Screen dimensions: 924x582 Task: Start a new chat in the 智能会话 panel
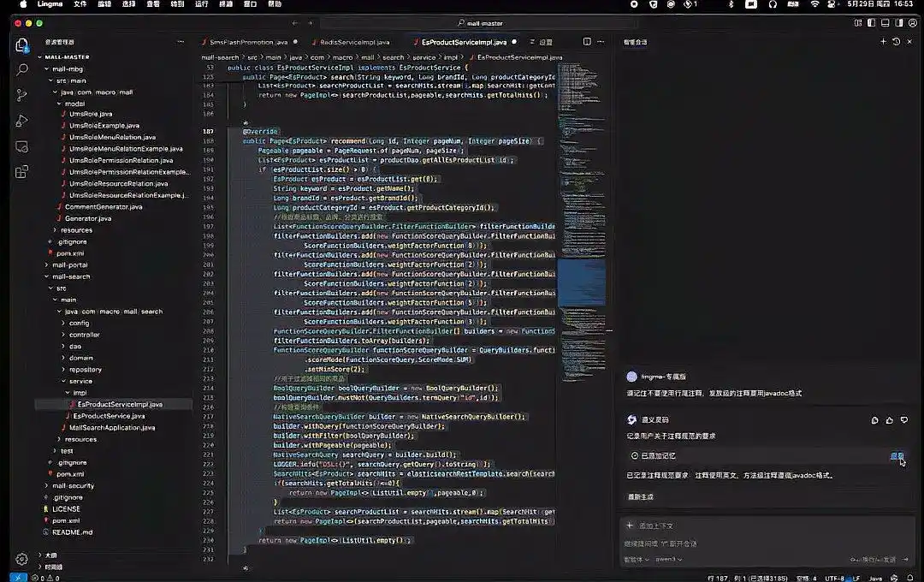pos(883,41)
